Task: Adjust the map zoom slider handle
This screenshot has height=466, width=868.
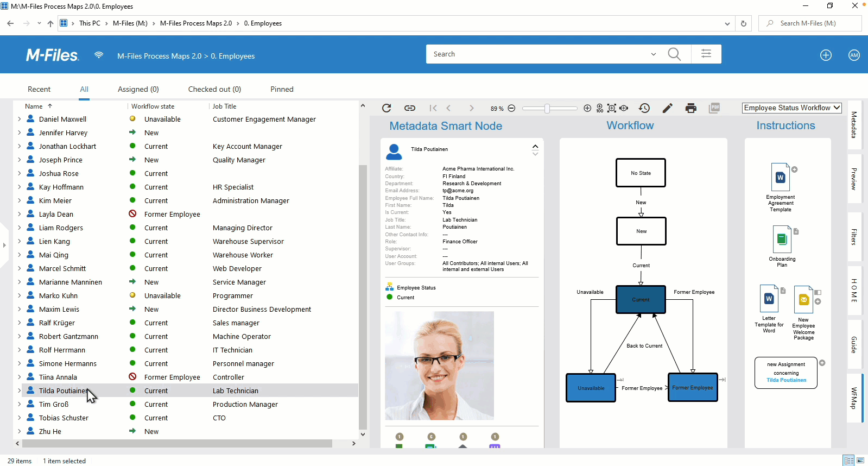Action: coord(547,108)
